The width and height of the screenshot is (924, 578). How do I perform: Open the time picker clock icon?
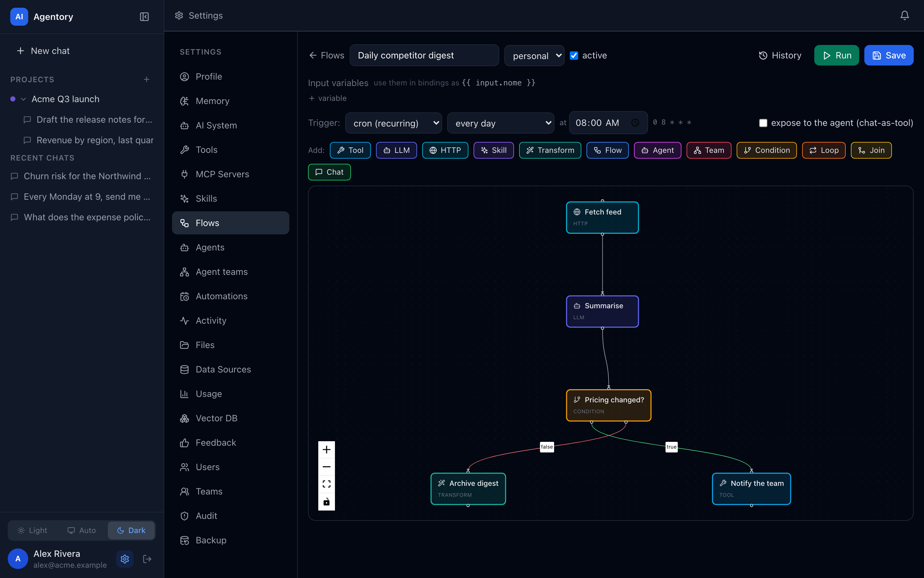click(x=635, y=123)
